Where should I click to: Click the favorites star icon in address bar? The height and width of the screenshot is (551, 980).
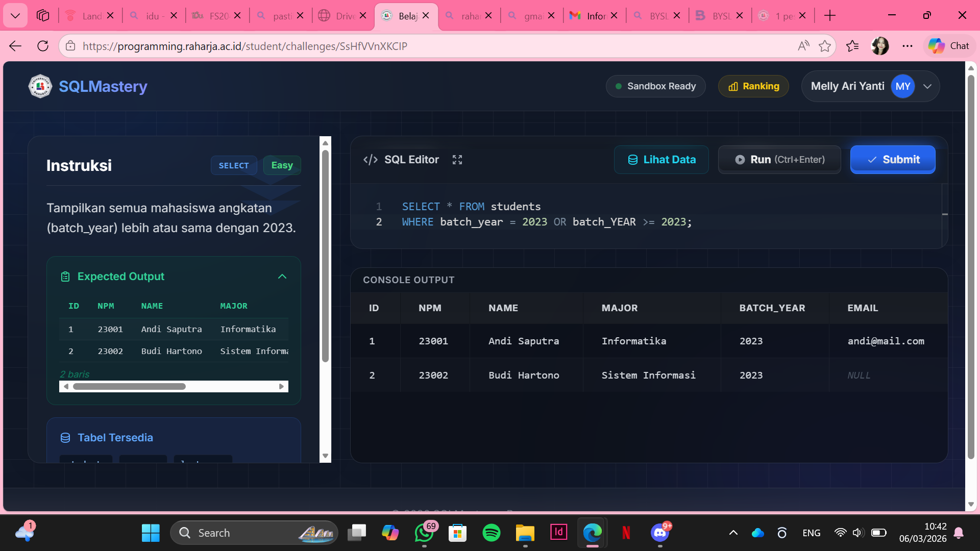(824, 46)
